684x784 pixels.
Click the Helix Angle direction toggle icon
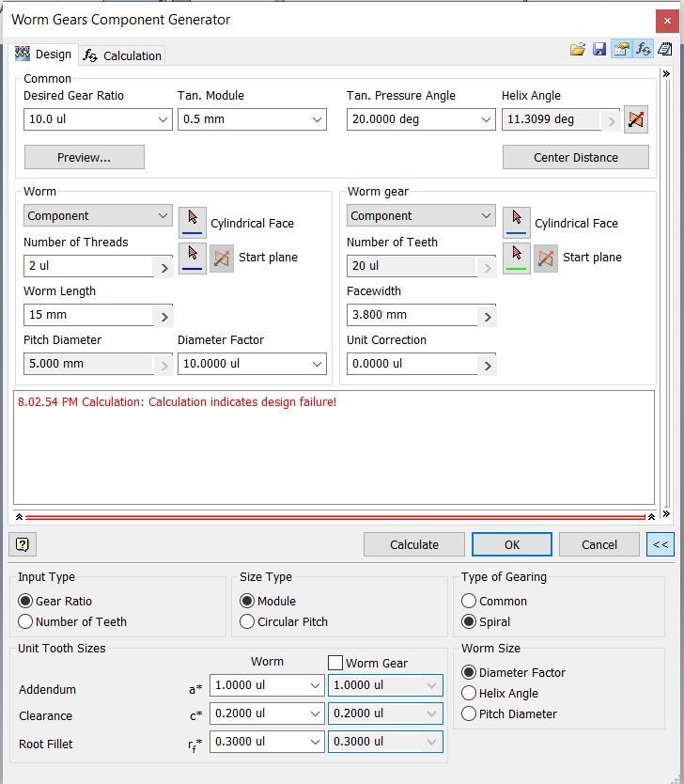(x=635, y=119)
